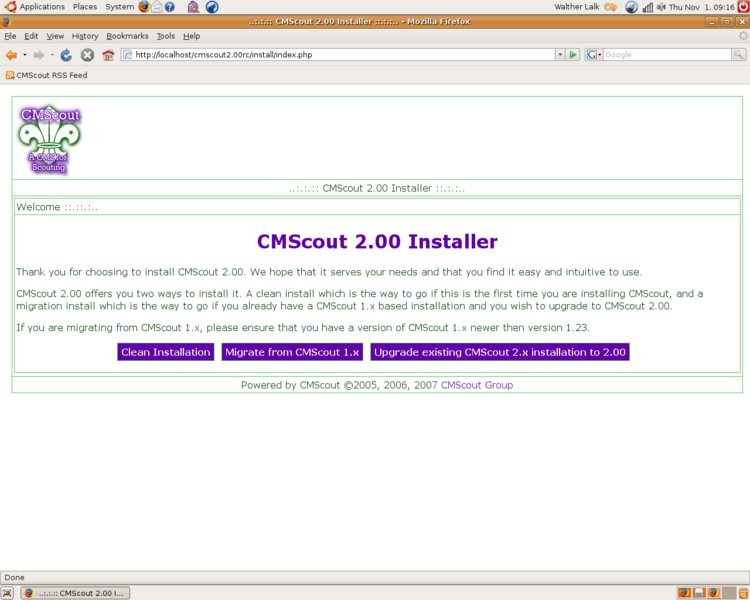Click the CMScout 2.00 Installer purple heading
Screen dimensions: 750x600
(x=377, y=242)
